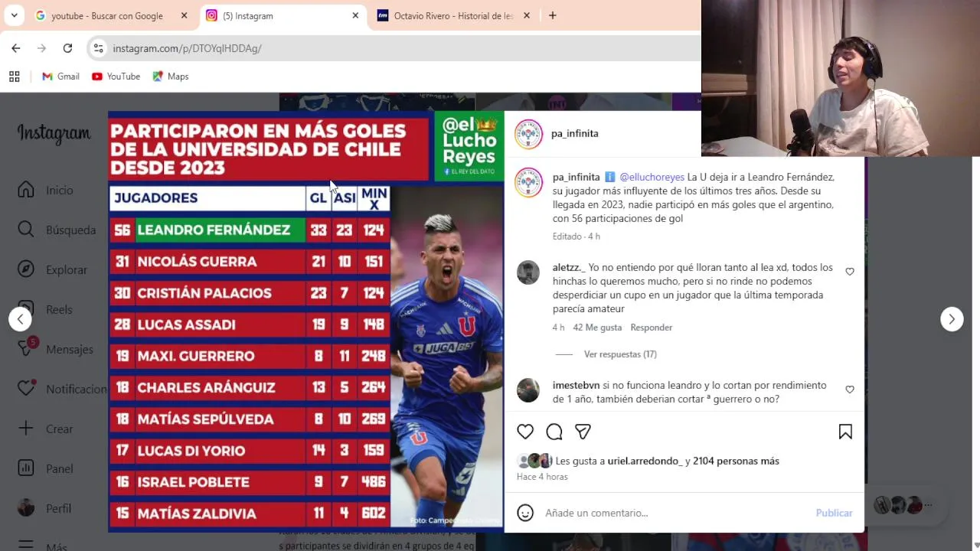The width and height of the screenshot is (980, 551).
Task: Switch to the Octavio Rivero tab
Action: [x=453, y=15]
